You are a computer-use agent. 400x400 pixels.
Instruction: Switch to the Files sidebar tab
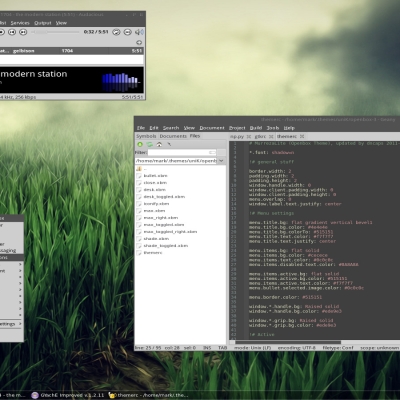(195, 136)
